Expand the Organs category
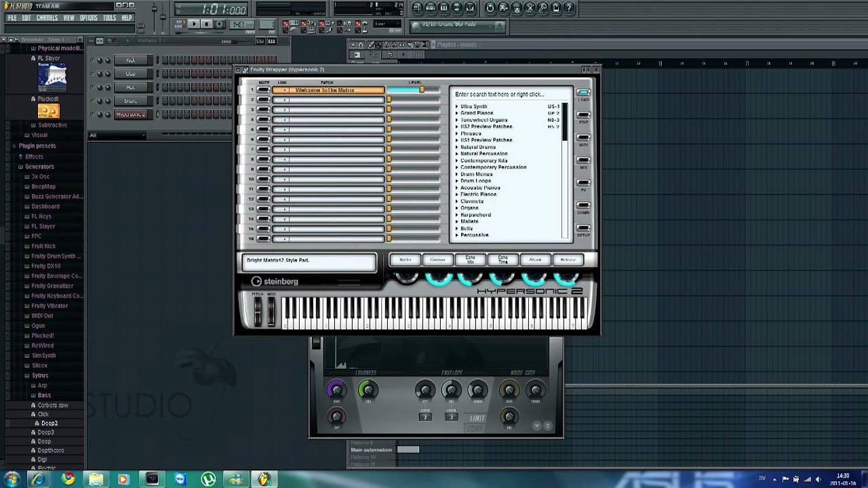This screenshot has width=868, height=488. click(457, 208)
